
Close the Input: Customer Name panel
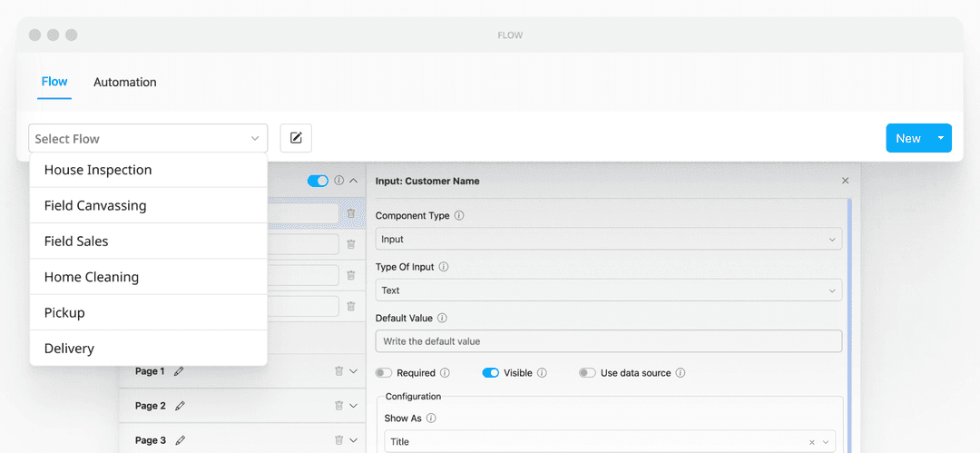[x=845, y=181]
